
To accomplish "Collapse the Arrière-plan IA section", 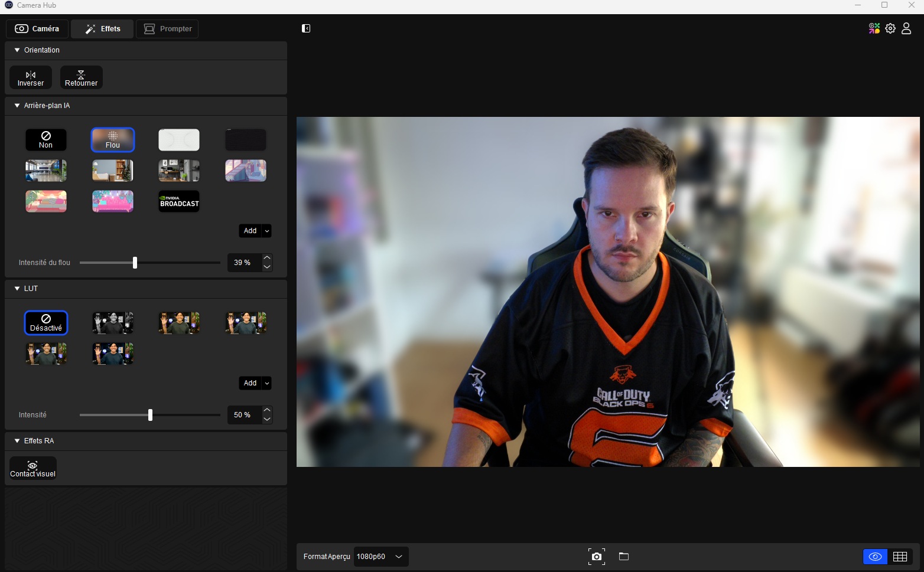I will [x=17, y=106].
